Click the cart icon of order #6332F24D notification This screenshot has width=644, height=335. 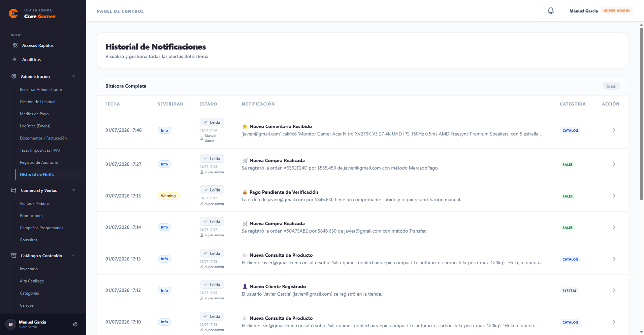(x=245, y=160)
